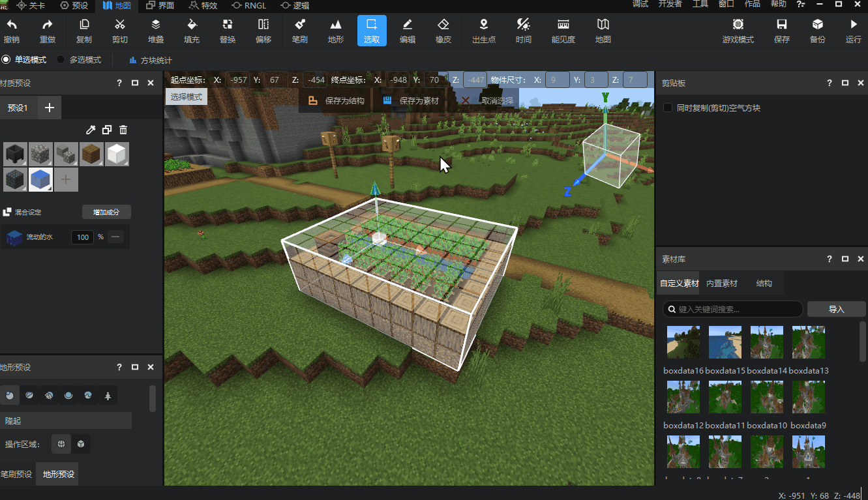Screen dimensions: 868x500
Task: Open the 地图 map toolbar icon
Action: (603, 31)
